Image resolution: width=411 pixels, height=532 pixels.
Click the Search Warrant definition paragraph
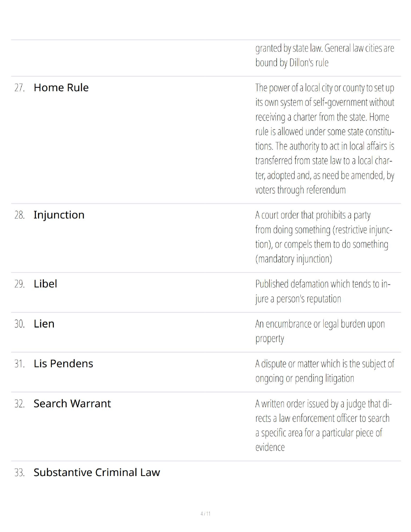point(323,425)
